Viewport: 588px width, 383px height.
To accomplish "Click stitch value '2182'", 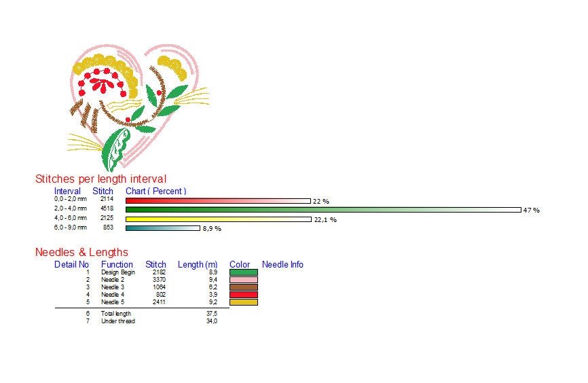I will pos(159,272).
